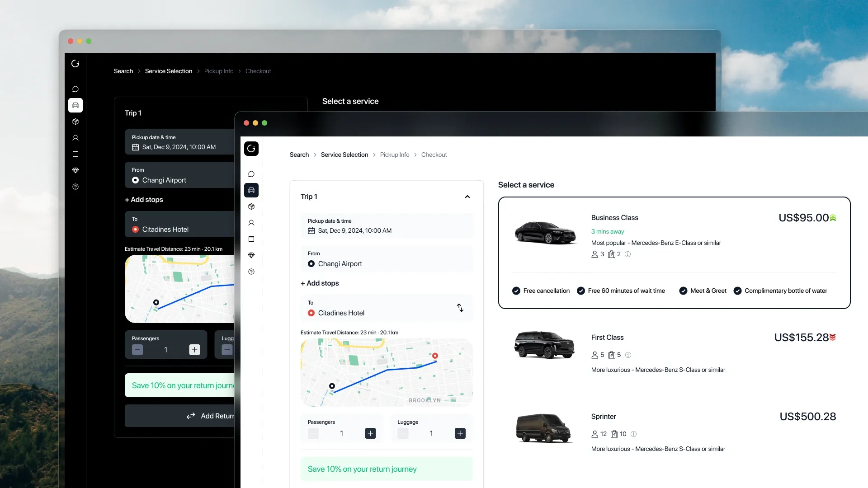Click info icon next to Business Class luggage
868x488 pixels.
tap(627, 254)
